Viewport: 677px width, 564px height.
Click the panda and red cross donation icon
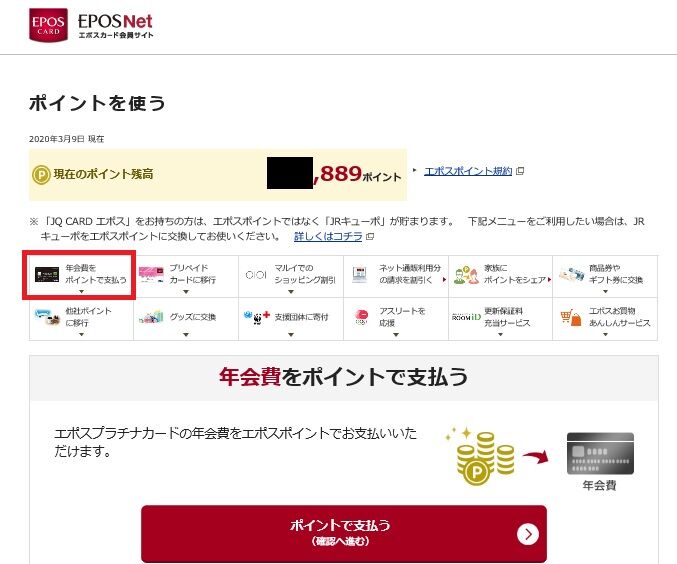pos(257,317)
